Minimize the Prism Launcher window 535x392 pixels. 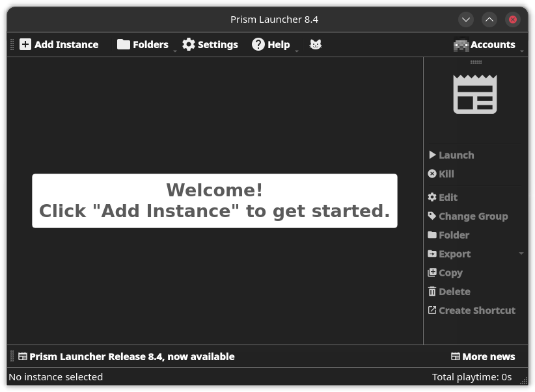pos(466,20)
